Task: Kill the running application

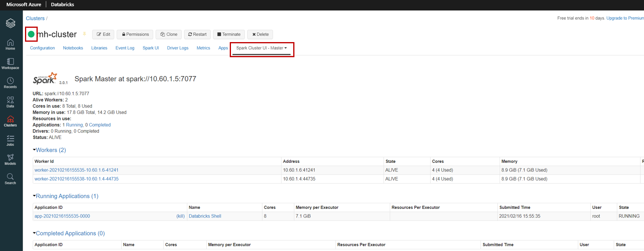Action: pyautogui.click(x=181, y=216)
